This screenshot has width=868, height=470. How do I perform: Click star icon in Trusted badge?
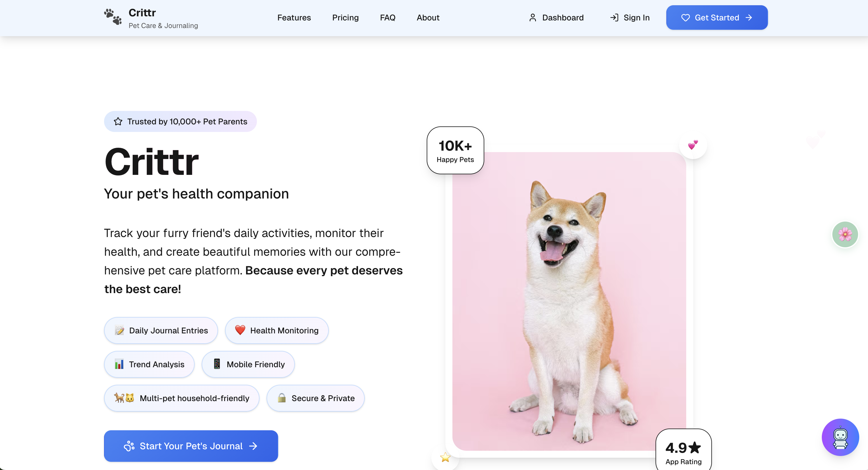pos(118,121)
